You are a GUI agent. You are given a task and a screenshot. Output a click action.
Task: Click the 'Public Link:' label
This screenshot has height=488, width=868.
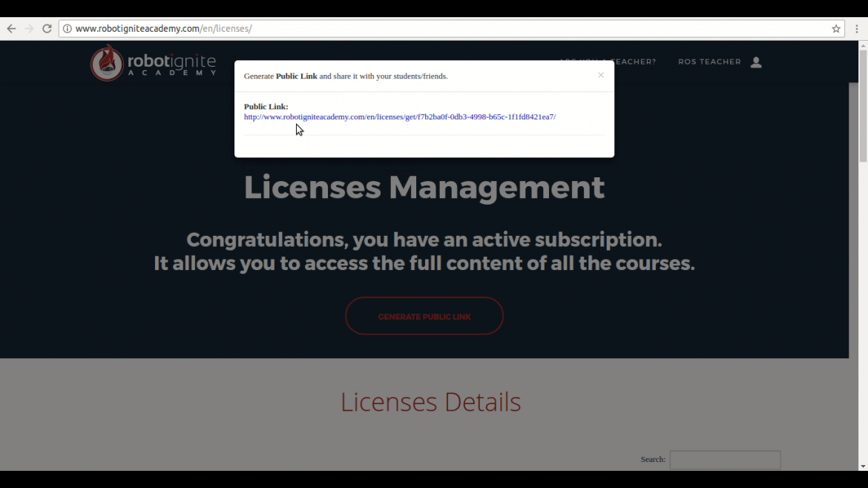(x=266, y=106)
